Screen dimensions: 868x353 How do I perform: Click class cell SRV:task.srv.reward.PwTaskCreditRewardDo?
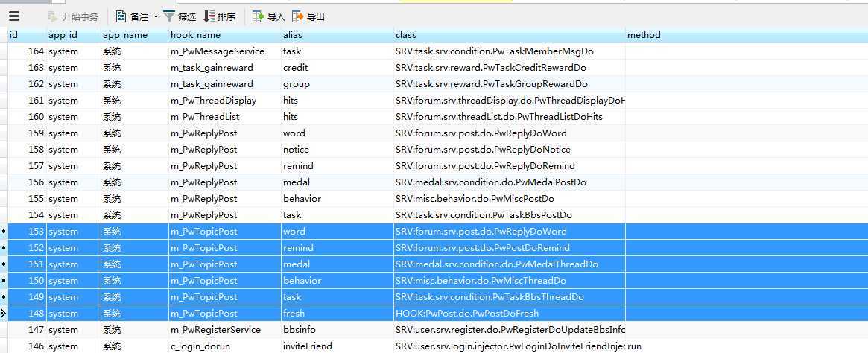[x=510, y=68]
